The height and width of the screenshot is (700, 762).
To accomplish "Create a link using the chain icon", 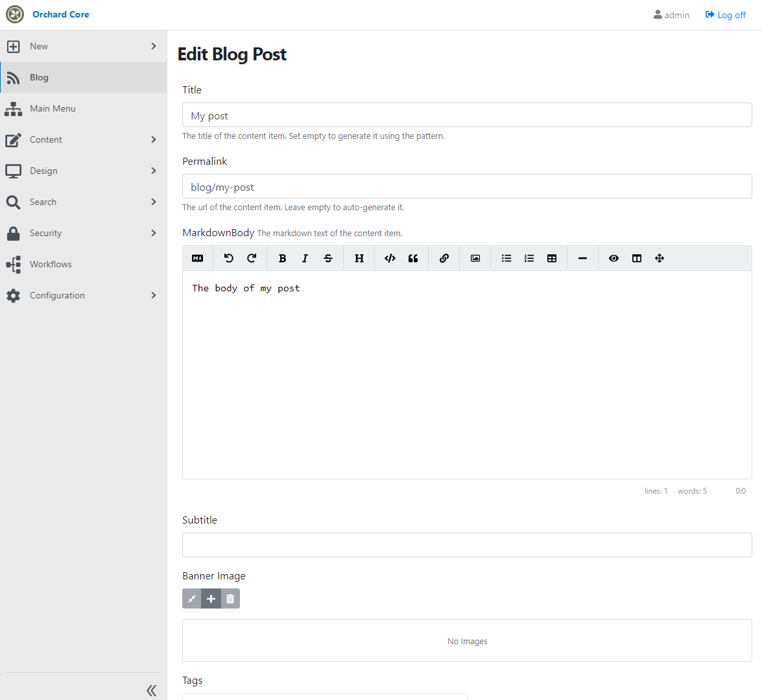I will (444, 258).
